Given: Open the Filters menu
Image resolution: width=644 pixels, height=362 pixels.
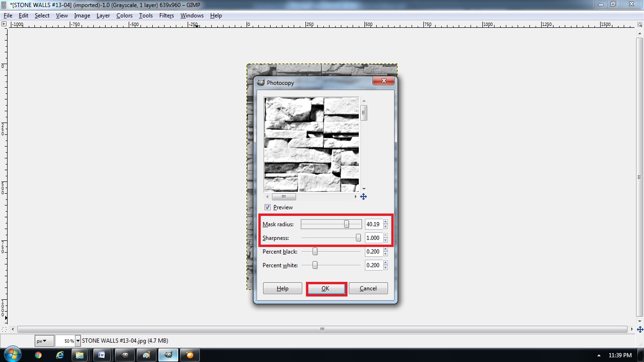Looking at the screenshot, I should pos(166,15).
